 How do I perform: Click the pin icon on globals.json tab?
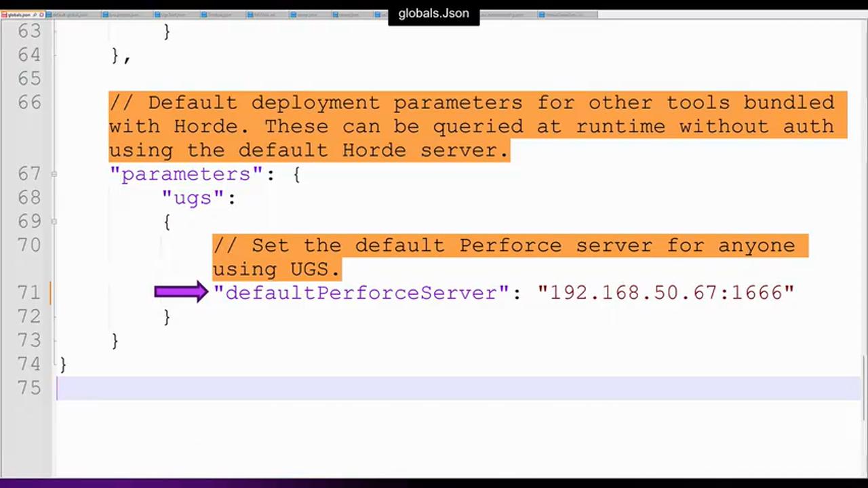35,14
